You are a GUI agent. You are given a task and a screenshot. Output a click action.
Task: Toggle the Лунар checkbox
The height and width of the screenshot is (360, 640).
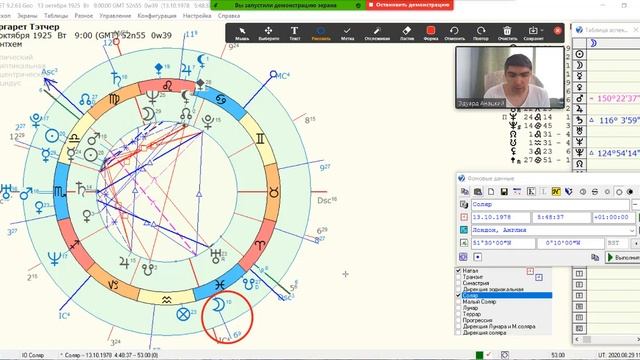(x=458, y=308)
